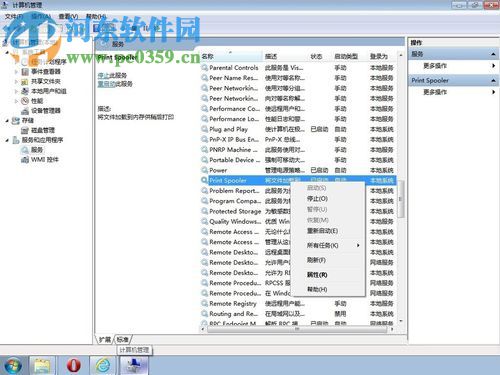This screenshot has height=375, width=500.
Task: Expand the 本地用户和组 tree node
Action: tap(16, 91)
